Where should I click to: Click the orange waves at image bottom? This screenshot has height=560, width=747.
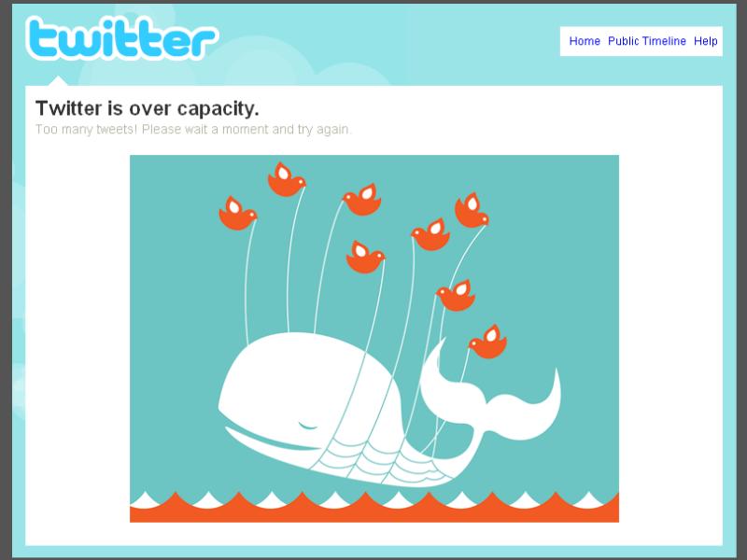point(374,509)
